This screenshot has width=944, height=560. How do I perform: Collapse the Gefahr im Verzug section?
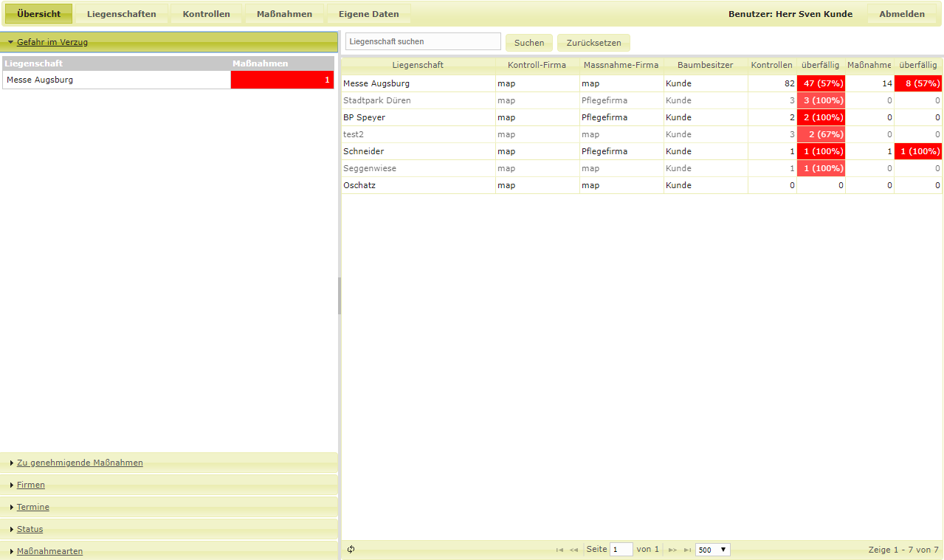click(52, 42)
